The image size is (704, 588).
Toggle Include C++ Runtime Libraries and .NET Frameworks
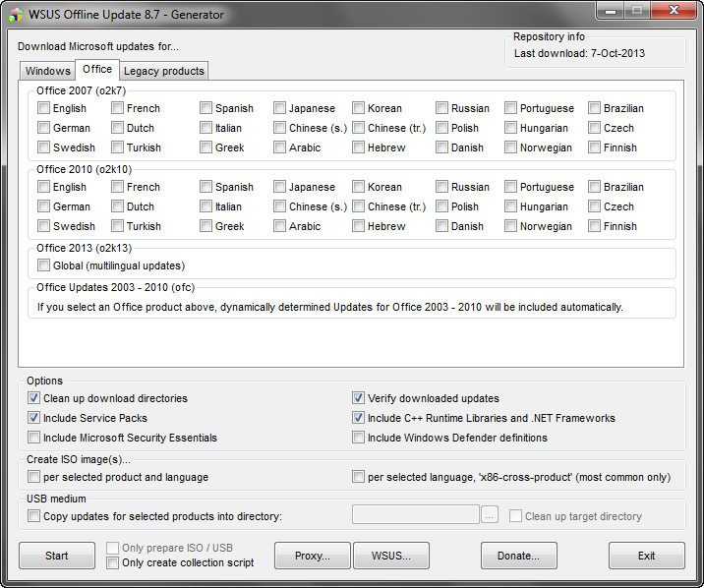point(358,418)
